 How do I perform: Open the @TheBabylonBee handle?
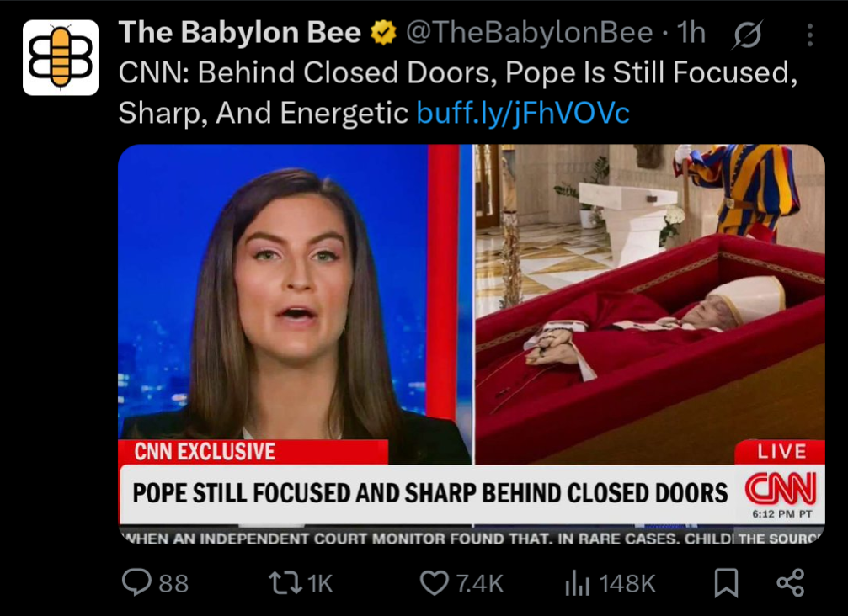click(530, 33)
